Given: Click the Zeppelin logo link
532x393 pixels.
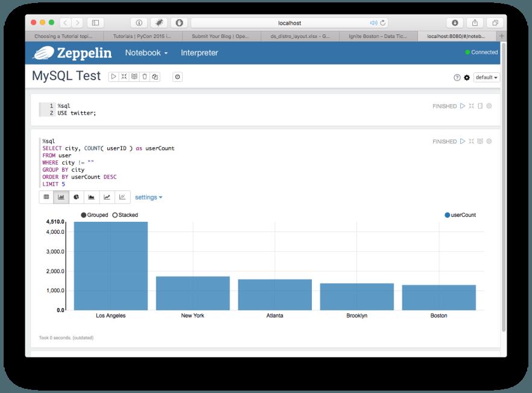Looking at the screenshot, I should pyautogui.click(x=72, y=53).
